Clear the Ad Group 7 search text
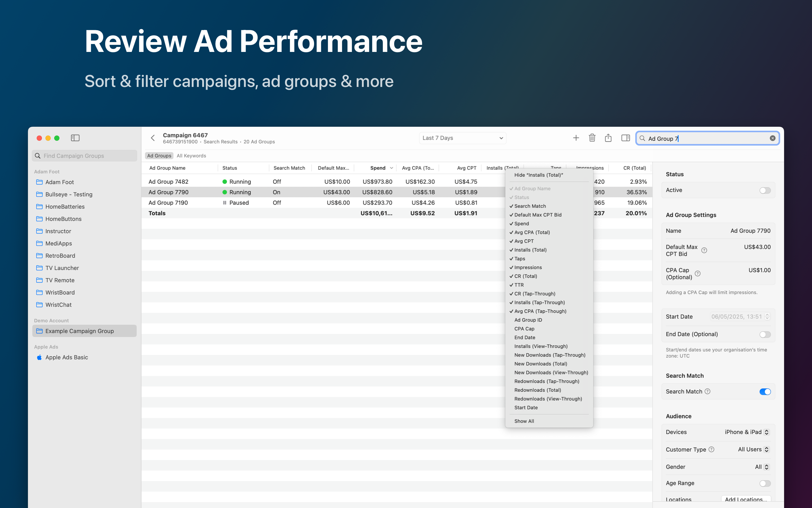Viewport: 812px width, 508px height. [x=773, y=138]
